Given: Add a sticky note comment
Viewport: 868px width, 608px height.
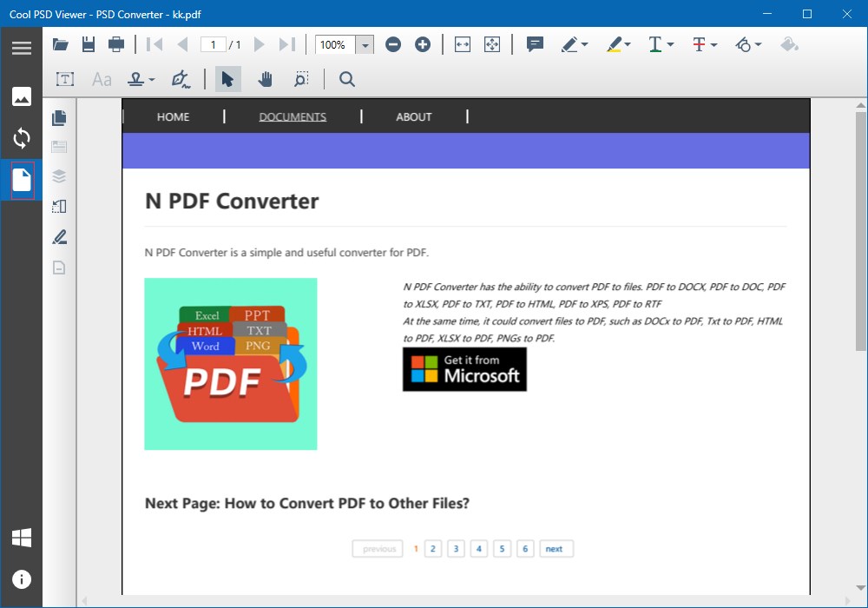Looking at the screenshot, I should point(535,44).
